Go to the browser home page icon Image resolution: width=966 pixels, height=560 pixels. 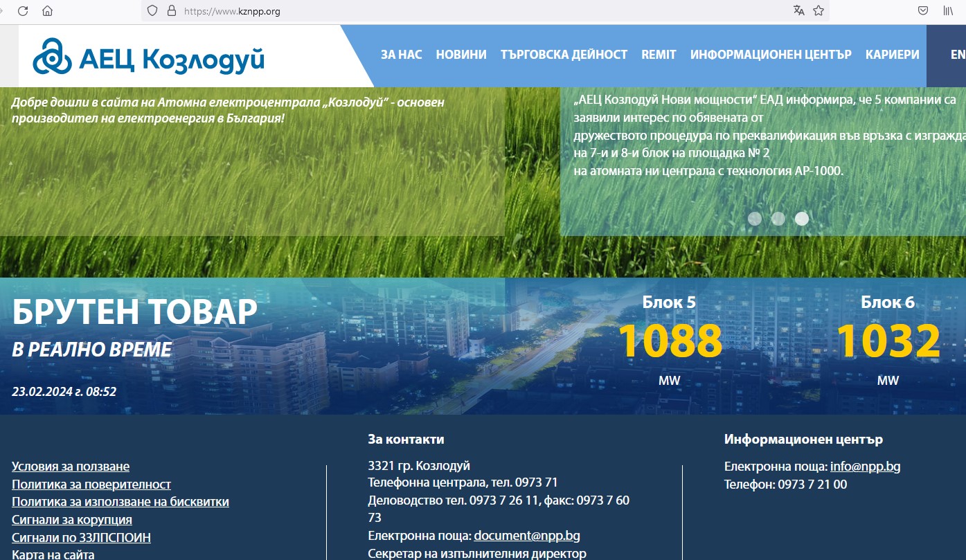[47, 11]
